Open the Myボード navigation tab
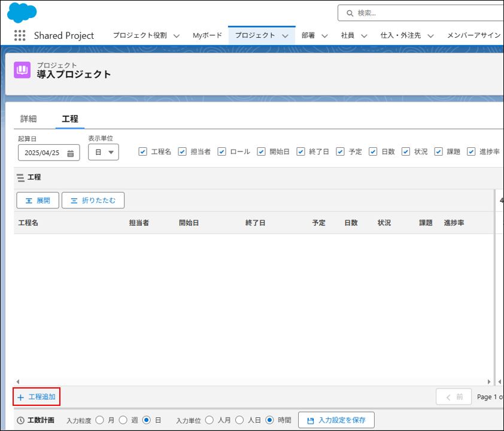This screenshot has width=504, height=431. (x=207, y=35)
